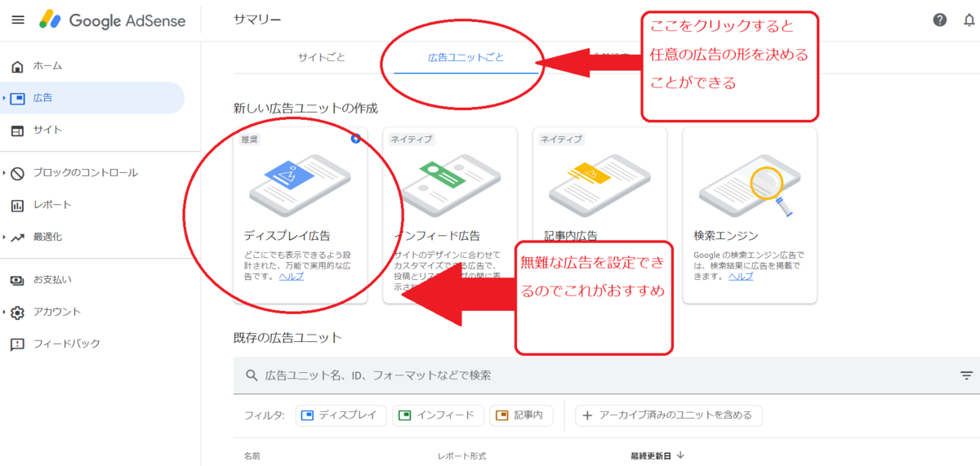Image resolution: width=980 pixels, height=466 pixels.
Task: Click the アカウント gear icon
Action: coord(18,312)
